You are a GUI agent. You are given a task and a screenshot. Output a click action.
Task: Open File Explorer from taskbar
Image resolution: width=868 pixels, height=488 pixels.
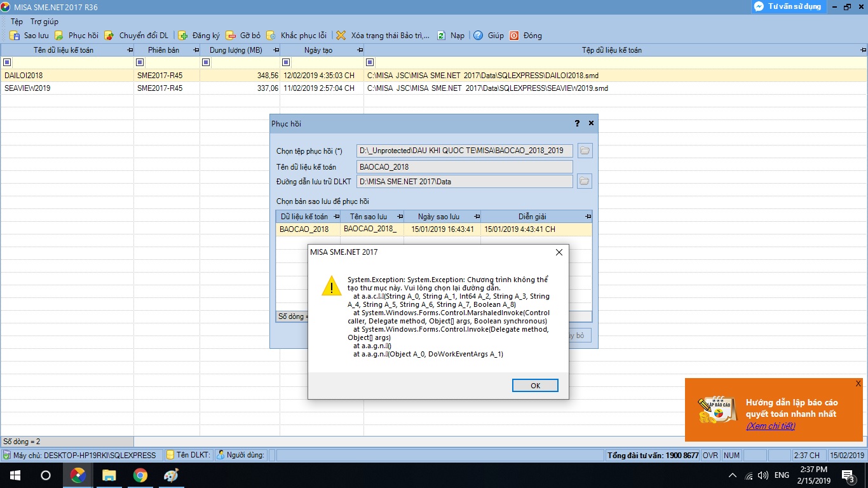pyautogui.click(x=109, y=475)
